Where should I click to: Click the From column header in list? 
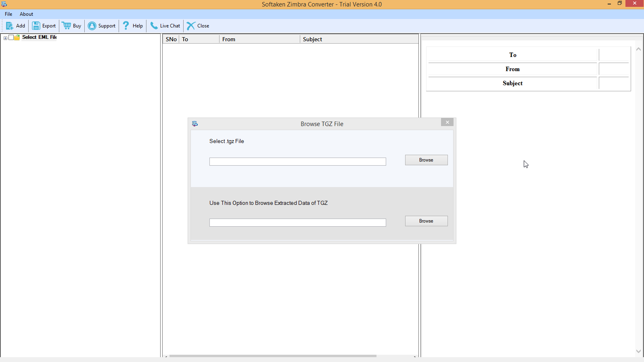(259, 39)
